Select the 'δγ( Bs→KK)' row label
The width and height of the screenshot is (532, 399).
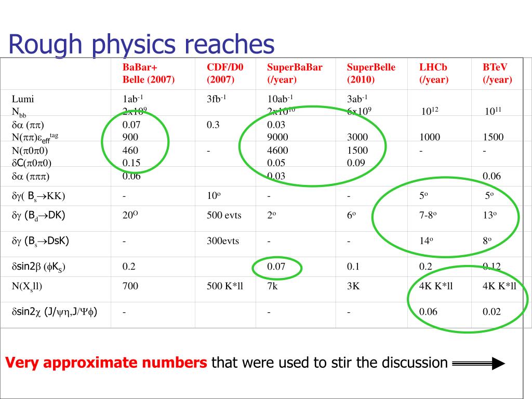click(x=38, y=196)
